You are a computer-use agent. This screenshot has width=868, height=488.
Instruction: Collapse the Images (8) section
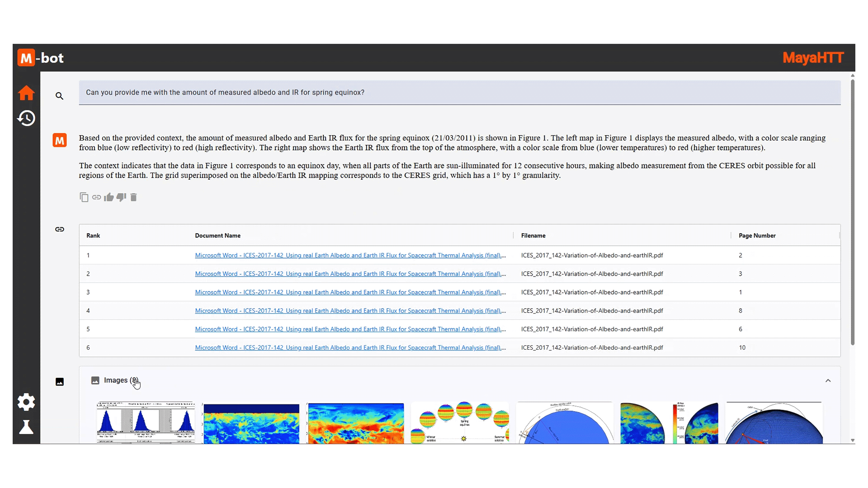click(x=828, y=380)
